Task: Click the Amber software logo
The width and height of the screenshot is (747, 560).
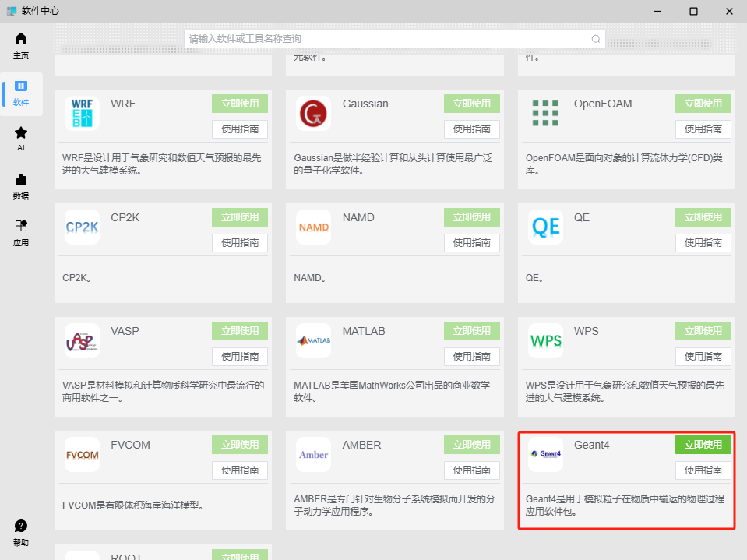Action: (313, 455)
